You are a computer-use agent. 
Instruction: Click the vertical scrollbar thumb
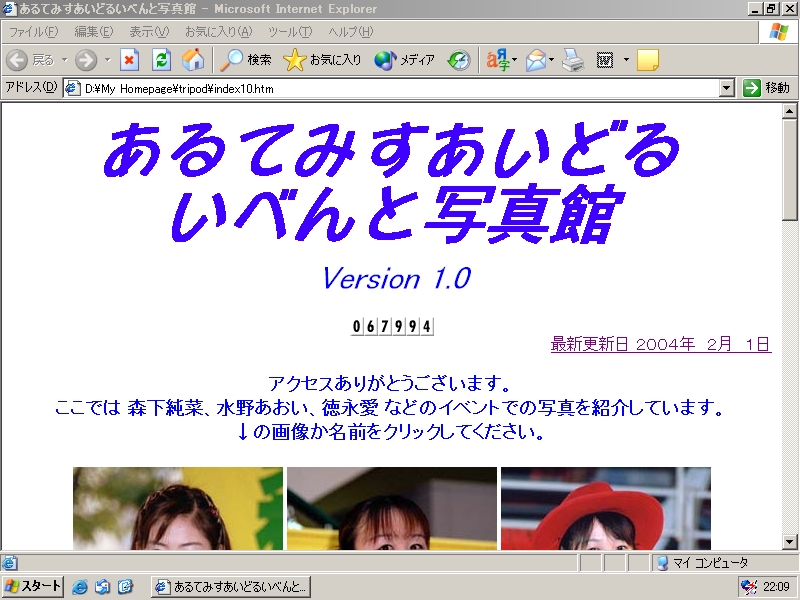pos(789,170)
